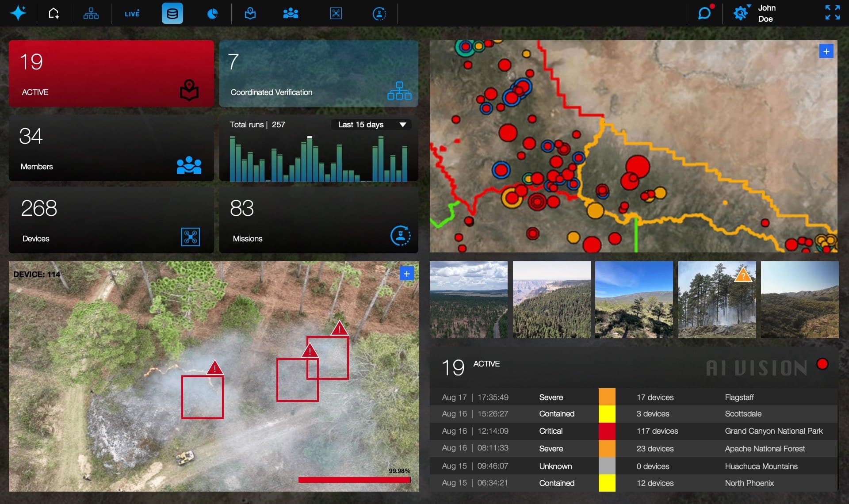Open the Last 15 days dropdown

pos(371,125)
